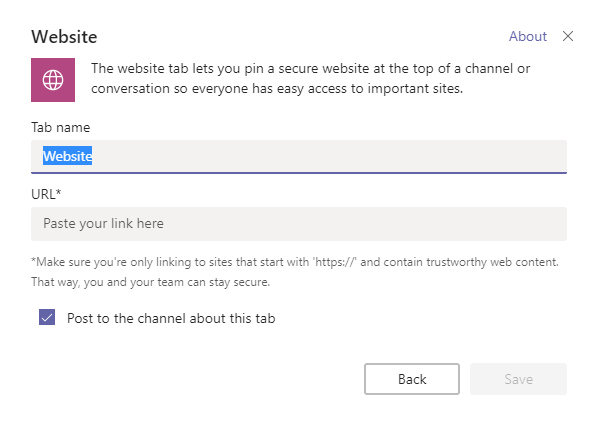
Task: Go back with the Back button
Action: (412, 379)
